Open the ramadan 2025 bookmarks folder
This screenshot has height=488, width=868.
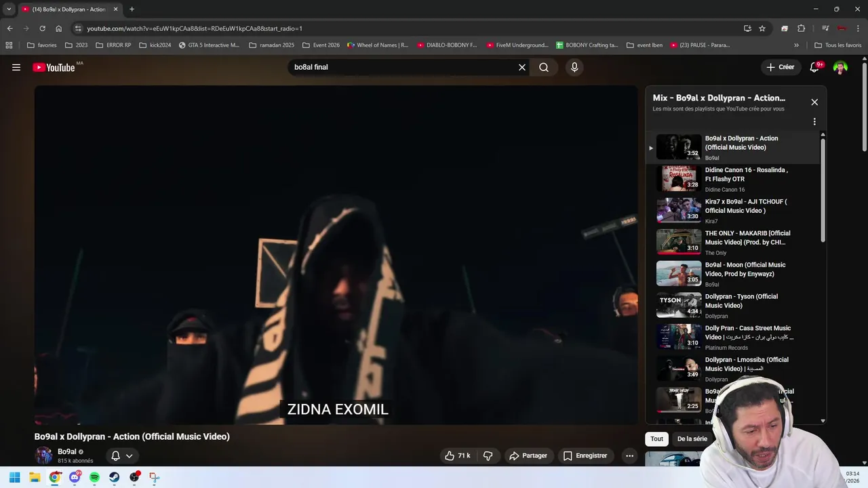click(x=271, y=45)
